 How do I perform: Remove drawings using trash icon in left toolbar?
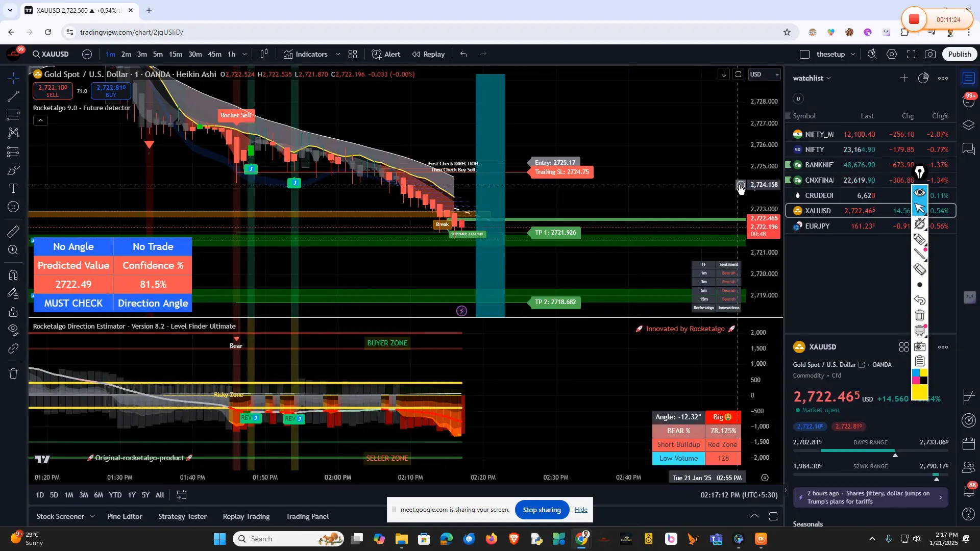point(14,374)
